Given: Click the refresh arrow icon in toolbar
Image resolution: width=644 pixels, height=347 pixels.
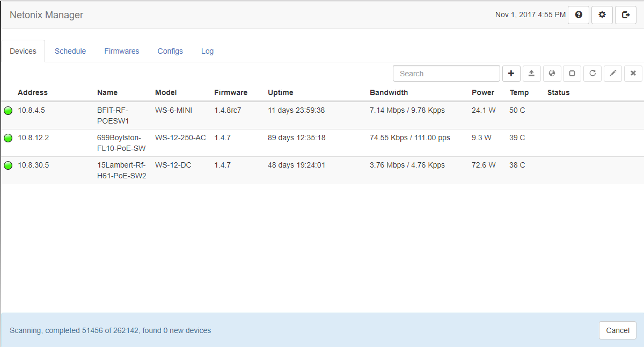Looking at the screenshot, I should tap(592, 74).
